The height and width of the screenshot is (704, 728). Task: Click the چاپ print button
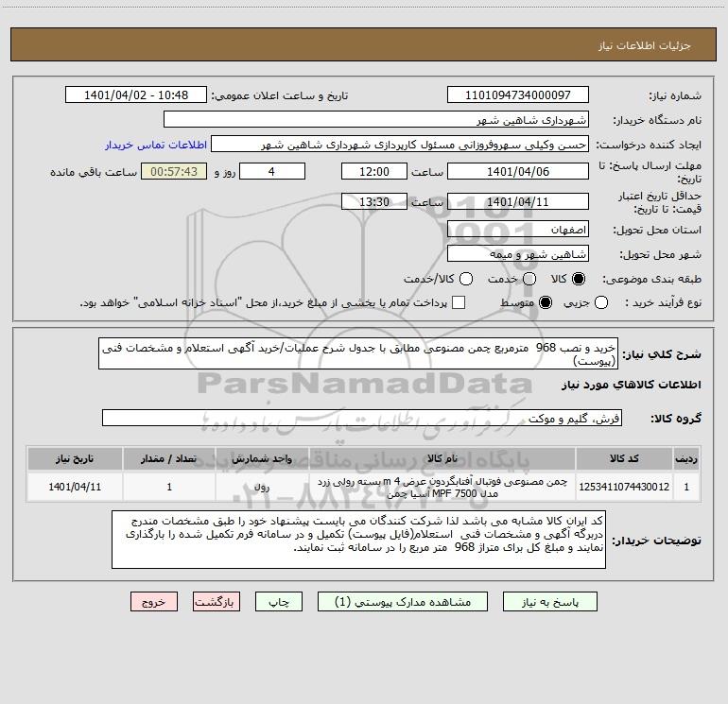[279, 602]
